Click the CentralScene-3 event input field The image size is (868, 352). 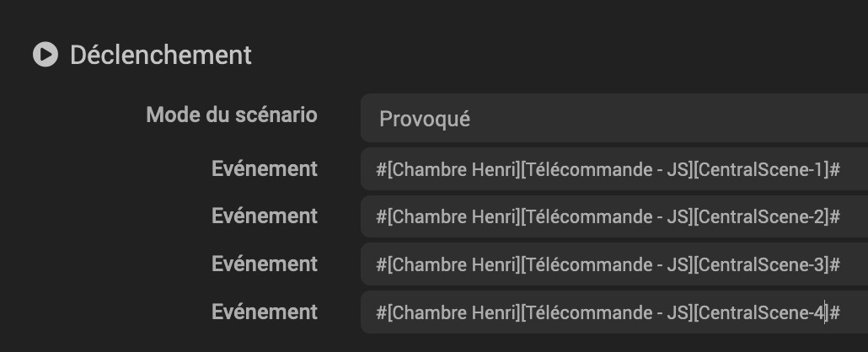click(x=613, y=264)
